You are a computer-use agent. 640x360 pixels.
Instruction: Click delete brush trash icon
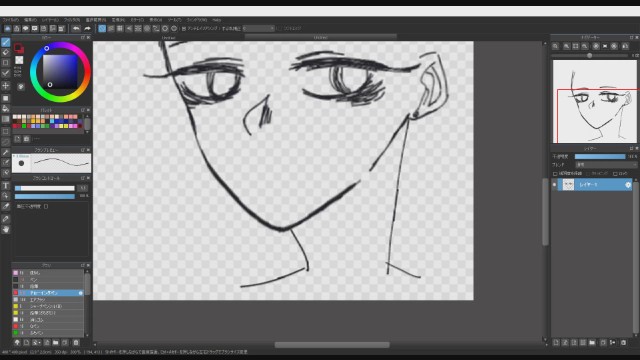pos(76,342)
